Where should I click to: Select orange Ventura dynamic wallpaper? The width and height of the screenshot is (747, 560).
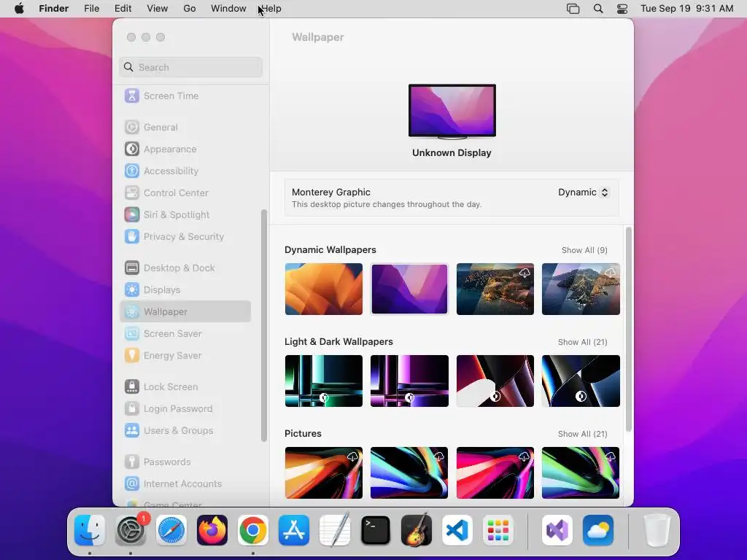(x=323, y=289)
